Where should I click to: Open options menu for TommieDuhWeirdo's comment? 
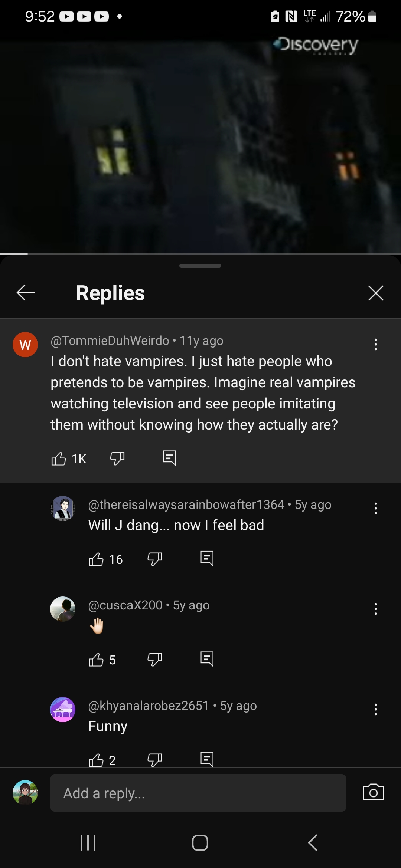[x=376, y=345]
